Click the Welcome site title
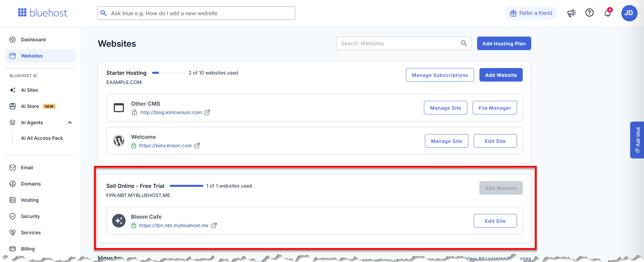644x262 pixels. pyautogui.click(x=144, y=137)
